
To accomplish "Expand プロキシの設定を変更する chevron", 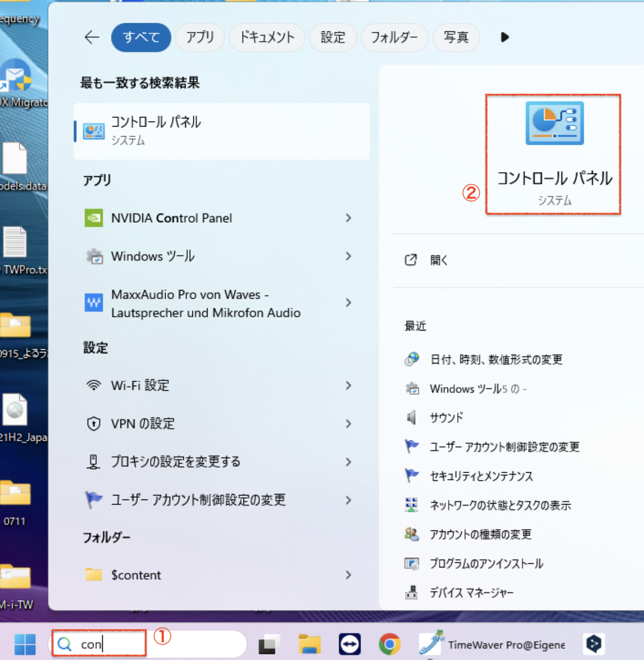I will (348, 462).
